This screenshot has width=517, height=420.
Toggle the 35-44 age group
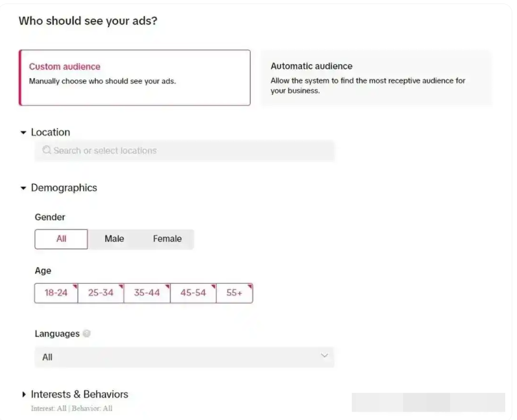click(x=147, y=293)
